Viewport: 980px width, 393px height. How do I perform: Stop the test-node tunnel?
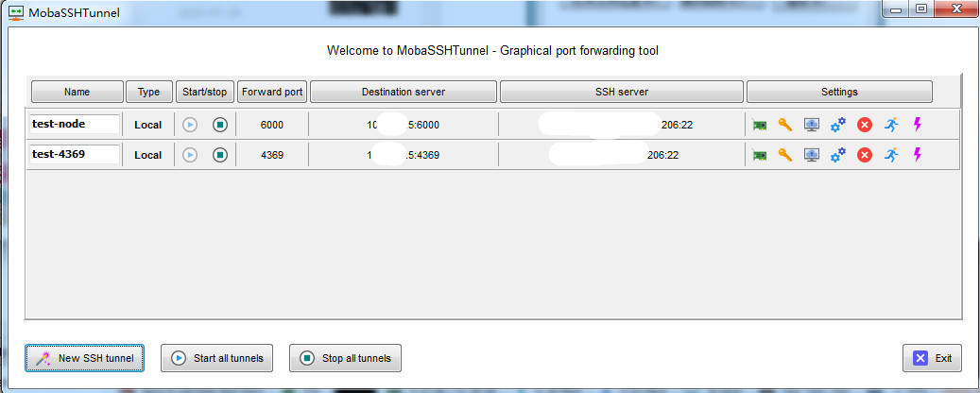pos(220,125)
